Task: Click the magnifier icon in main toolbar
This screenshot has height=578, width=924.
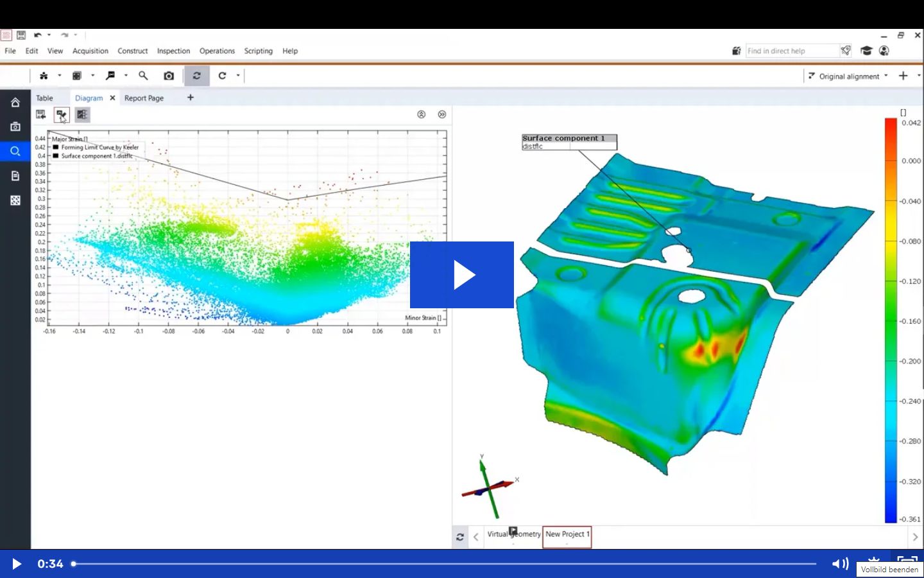Action: pyautogui.click(x=143, y=76)
